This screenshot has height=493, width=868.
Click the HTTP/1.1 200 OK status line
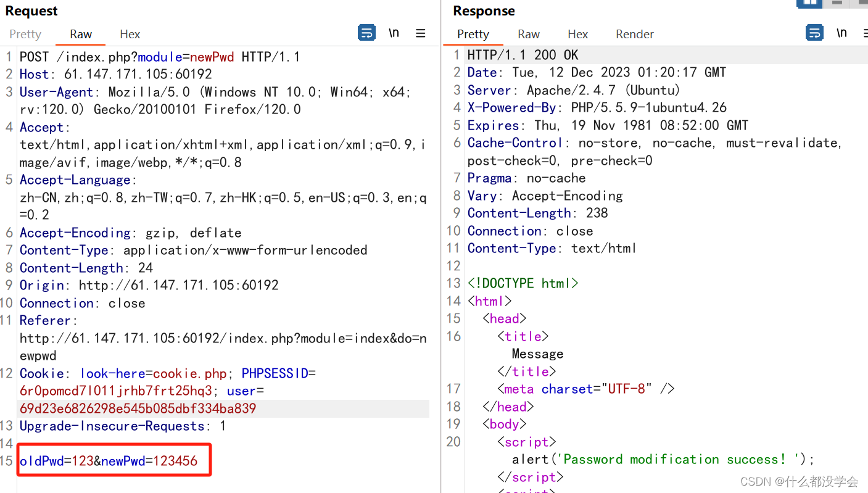[523, 55]
